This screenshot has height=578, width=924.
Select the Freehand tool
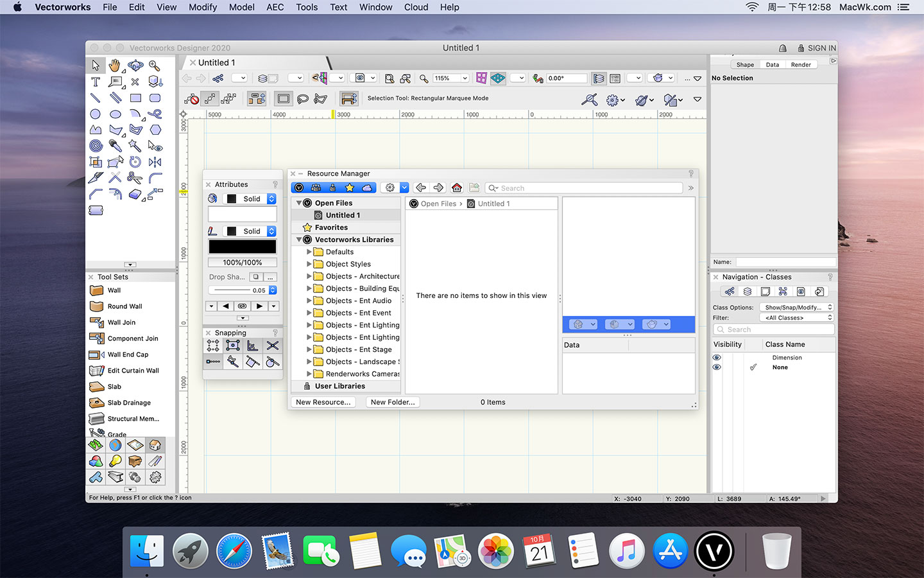155,114
